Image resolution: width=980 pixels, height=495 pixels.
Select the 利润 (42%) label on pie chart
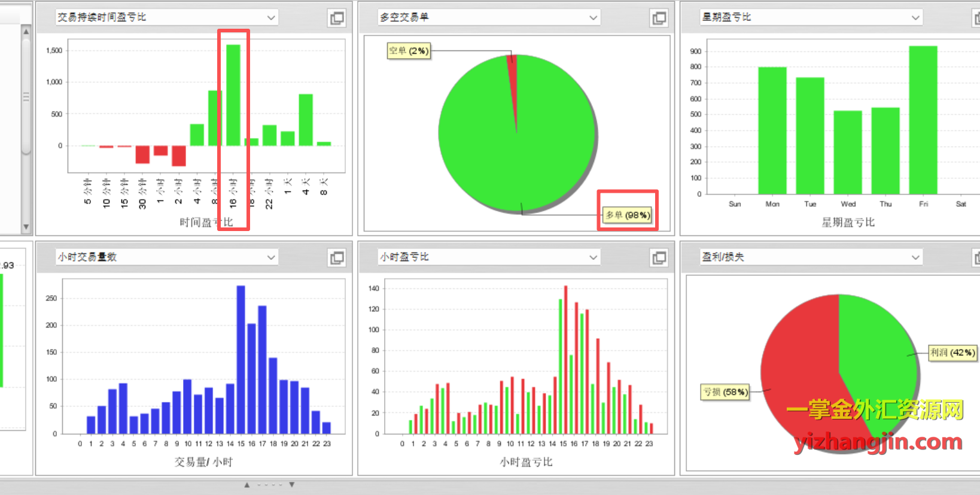[x=952, y=353]
